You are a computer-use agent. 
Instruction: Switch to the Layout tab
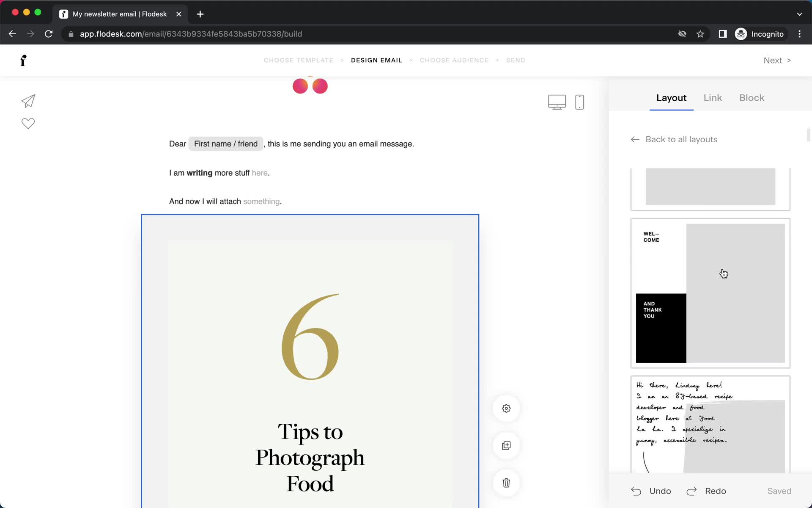671,98
